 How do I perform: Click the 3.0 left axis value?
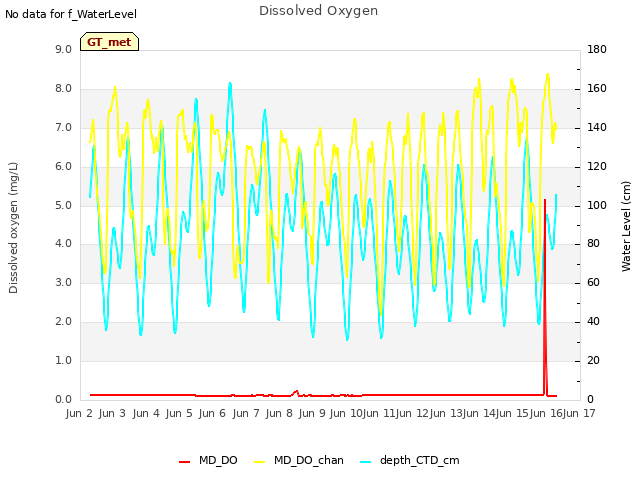pyautogui.click(x=63, y=282)
